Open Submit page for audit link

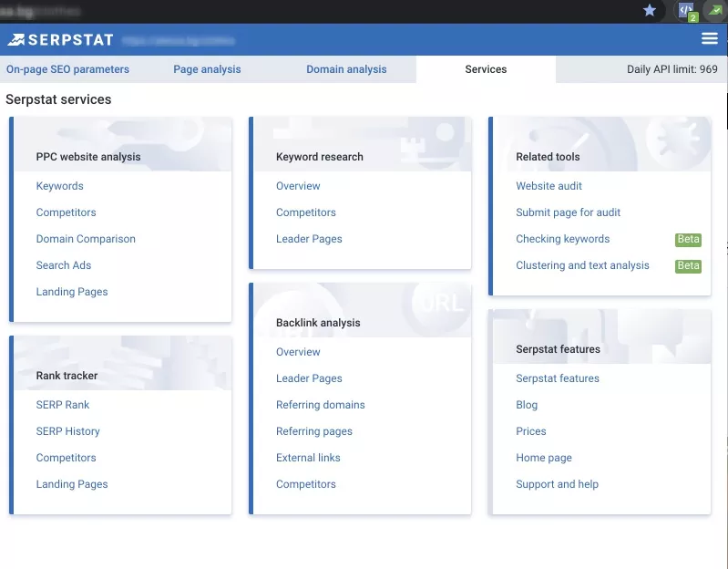tap(569, 212)
